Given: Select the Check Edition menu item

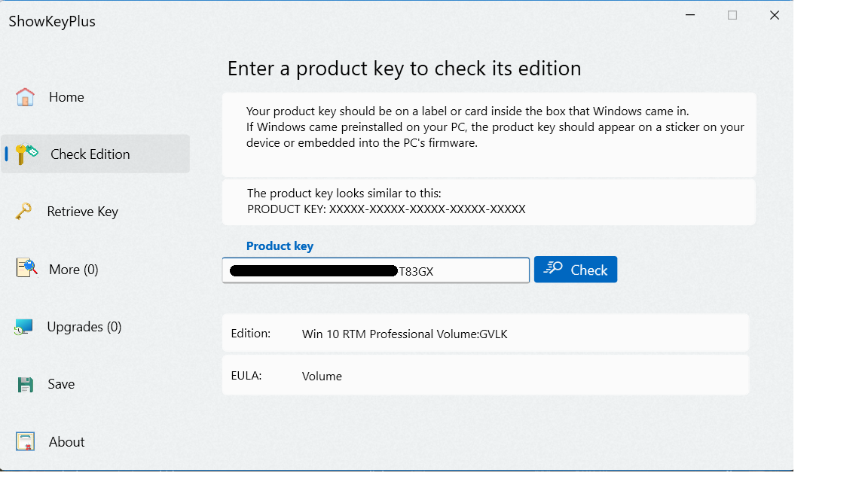Looking at the screenshot, I should click(x=95, y=154).
